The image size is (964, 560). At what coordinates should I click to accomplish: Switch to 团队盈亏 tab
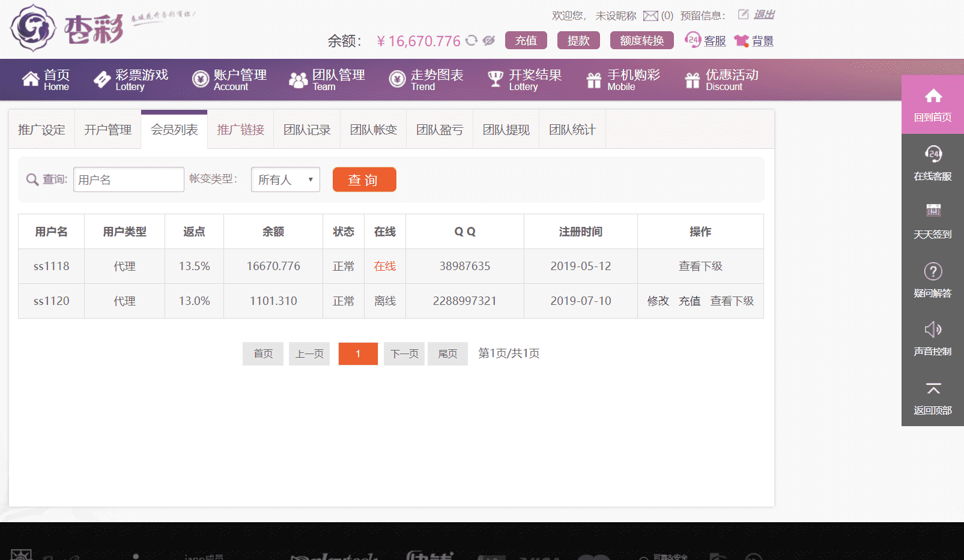point(440,130)
